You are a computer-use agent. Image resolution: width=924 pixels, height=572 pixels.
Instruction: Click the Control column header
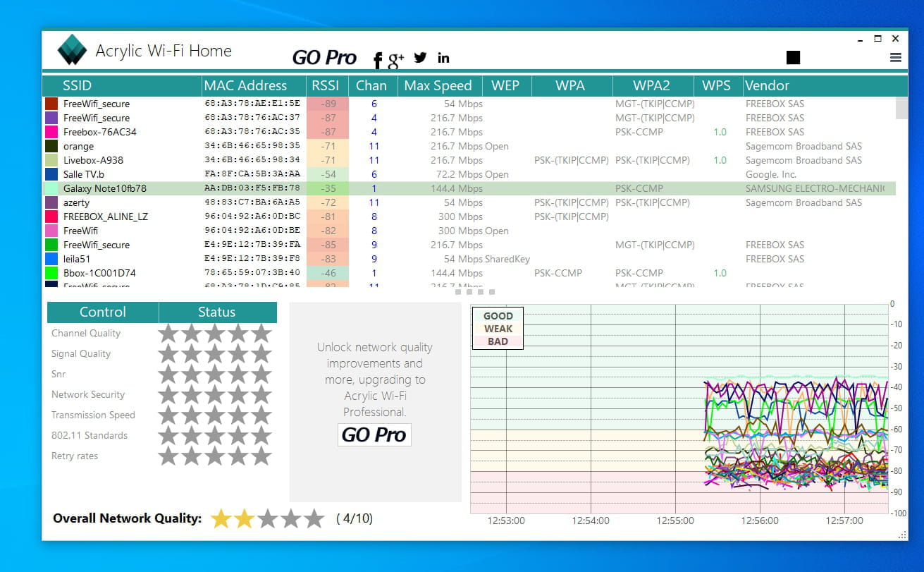(x=103, y=312)
